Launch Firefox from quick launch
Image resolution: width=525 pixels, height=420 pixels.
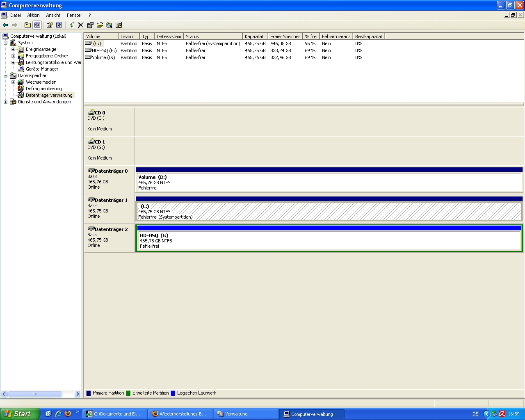[68, 414]
